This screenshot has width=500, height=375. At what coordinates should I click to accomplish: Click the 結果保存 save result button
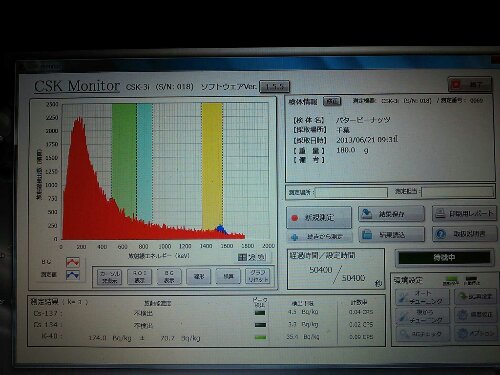click(x=391, y=214)
